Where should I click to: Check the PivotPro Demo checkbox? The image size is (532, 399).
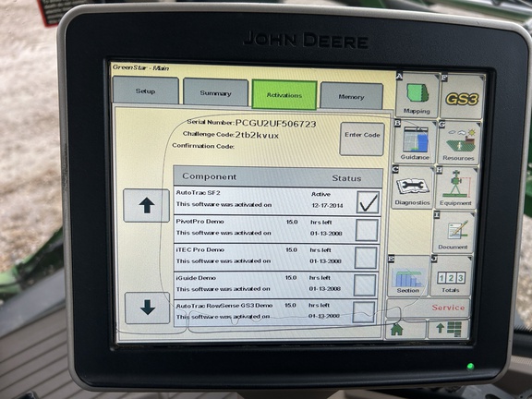click(x=367, y=230)
